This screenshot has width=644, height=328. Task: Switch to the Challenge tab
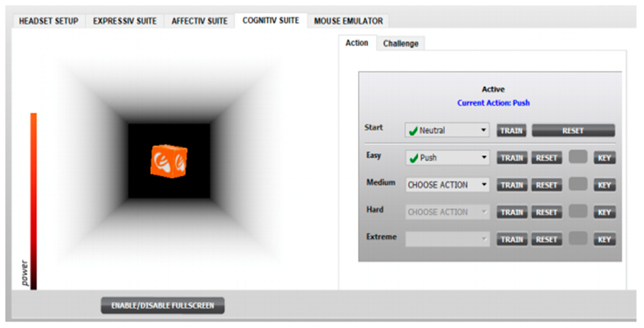[x=401, y=44]
